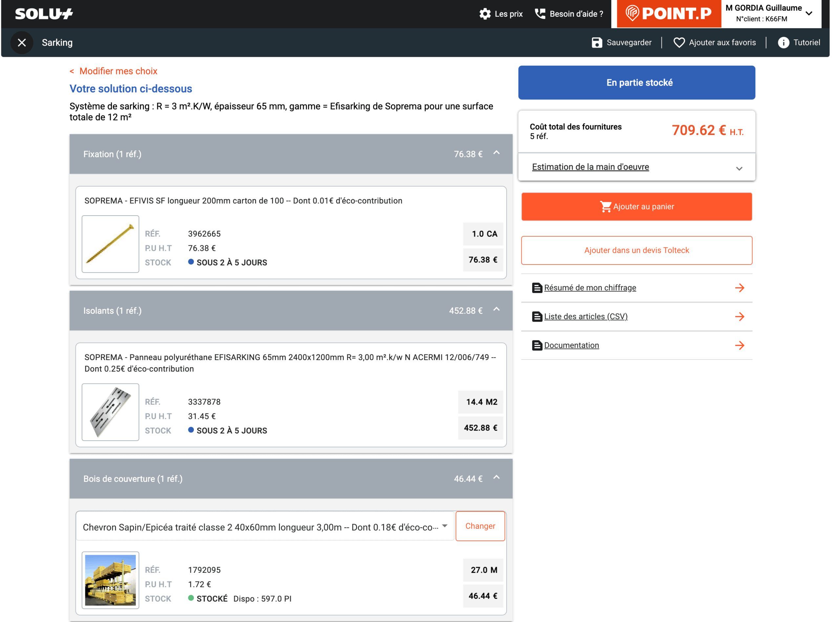This screenshot has height=622, width=840.
Task: Click Ajouter dans un devis Tolteck
Action: point(636,250)
